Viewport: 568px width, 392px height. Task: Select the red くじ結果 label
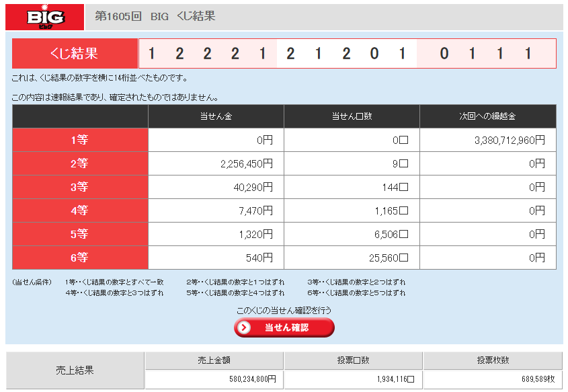coord(75,54)
